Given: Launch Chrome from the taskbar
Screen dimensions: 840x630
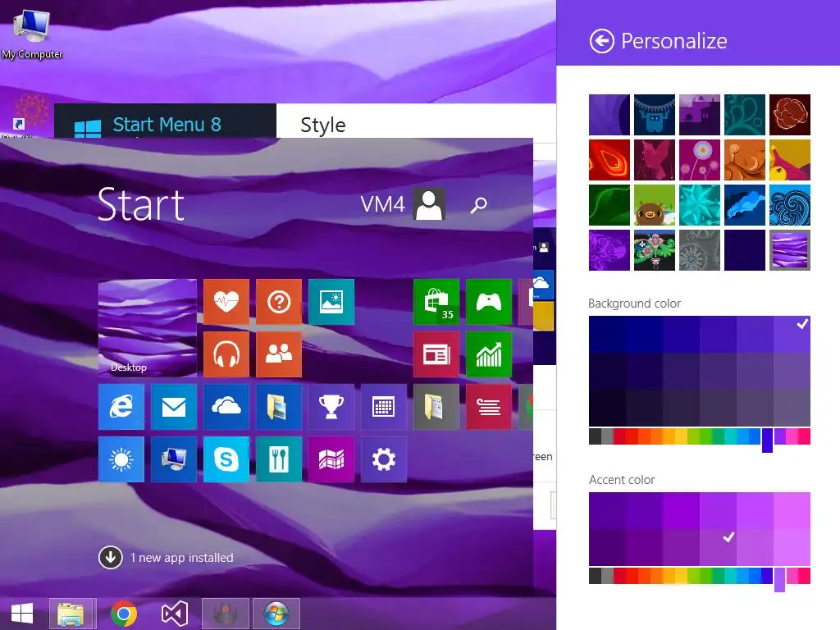Looking at the screenshot, I should pos(123,614).
